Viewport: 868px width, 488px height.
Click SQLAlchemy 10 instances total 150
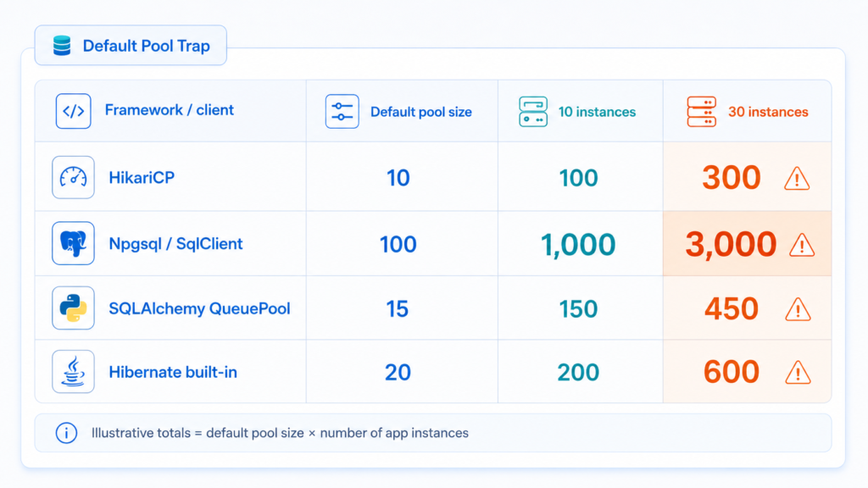coord(578,308)
